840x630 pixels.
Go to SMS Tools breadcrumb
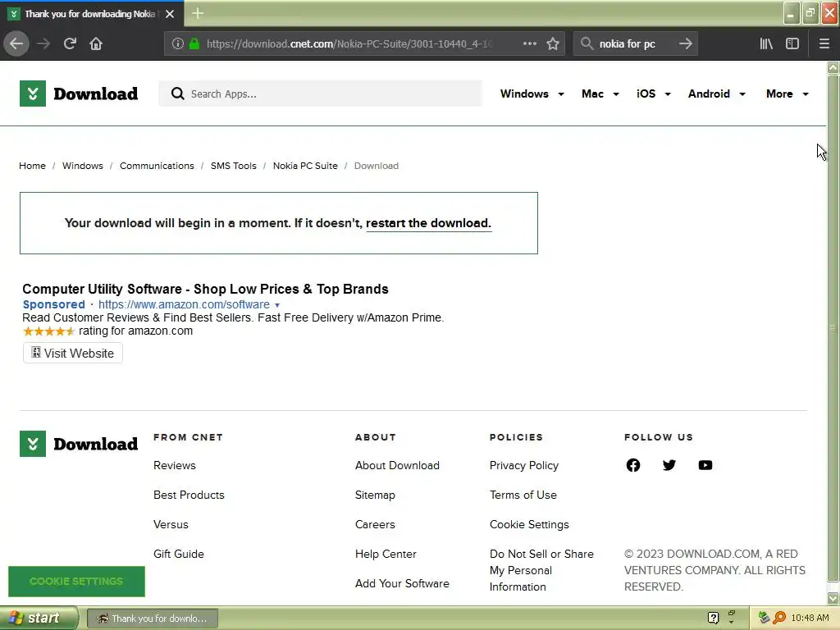234,166
